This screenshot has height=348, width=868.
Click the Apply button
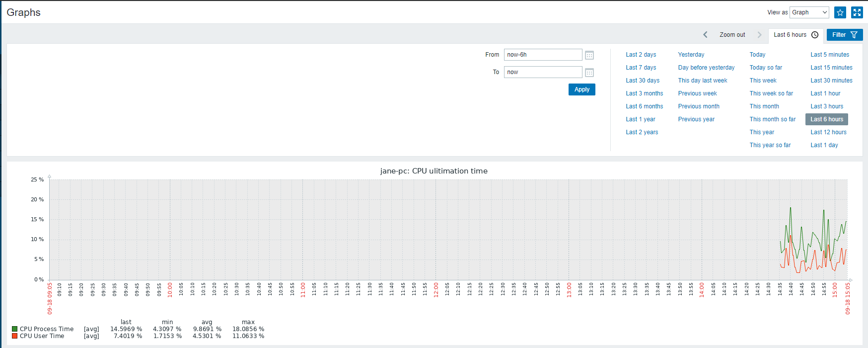(582, 89)
